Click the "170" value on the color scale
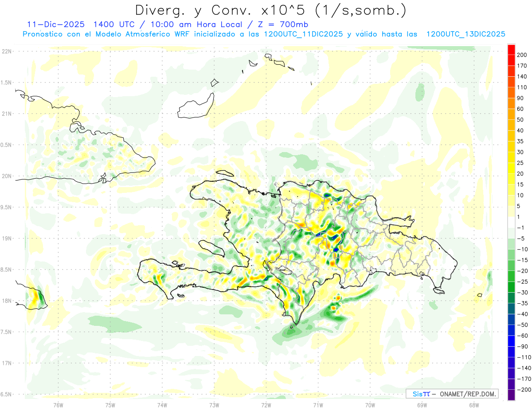 (522, 66)
